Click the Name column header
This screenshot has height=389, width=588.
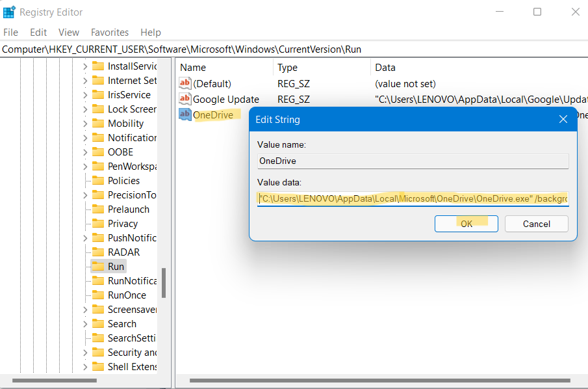pyautogui.click(x=224, y=68)
